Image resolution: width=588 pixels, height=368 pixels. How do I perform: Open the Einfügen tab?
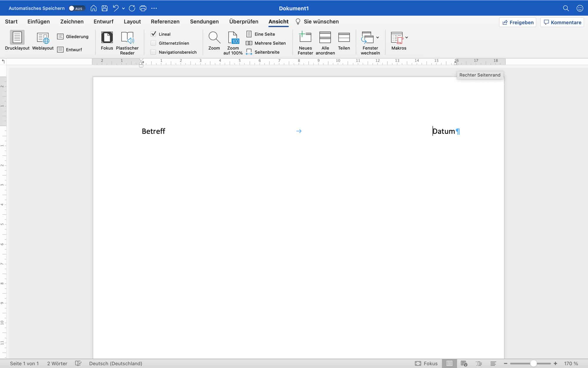[x=39, y=21]
